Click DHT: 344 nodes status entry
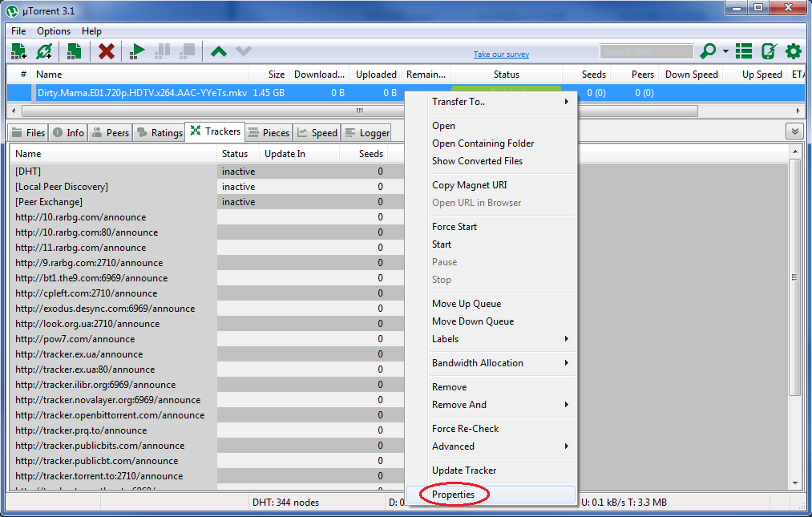Viewport: 812px width, 517px height. click(x=286, y=502)
